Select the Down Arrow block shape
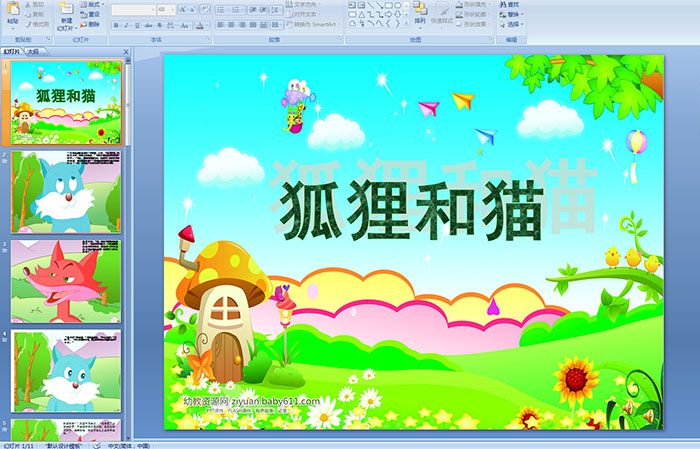This screenshot has width=700, height=449. tap(397, 14)
